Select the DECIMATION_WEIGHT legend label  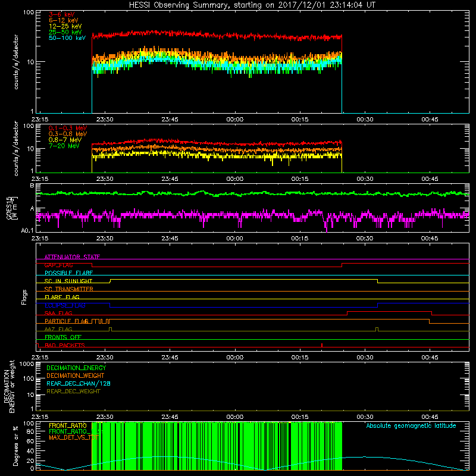click(76, 376)
